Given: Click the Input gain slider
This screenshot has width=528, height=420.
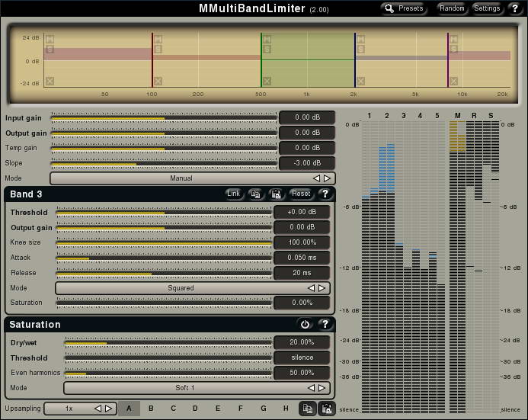Looking at the screenshot, I should pyautogui.click(x=164, y=117).
